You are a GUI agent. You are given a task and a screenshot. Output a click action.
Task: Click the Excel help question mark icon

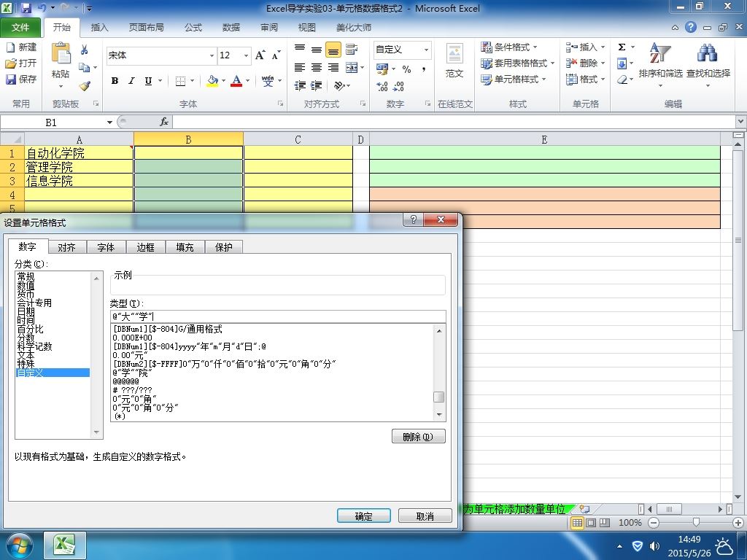[691, 27]
